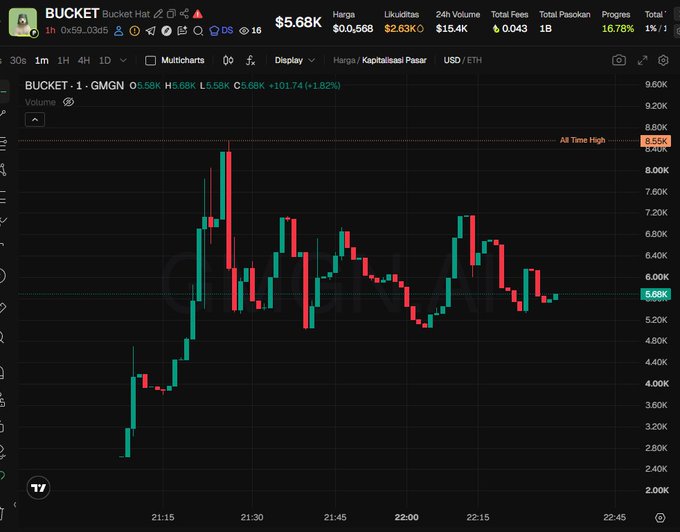
Task: Switch chart to Kapitalisasi Pasar mode
Action: point(394,60)
